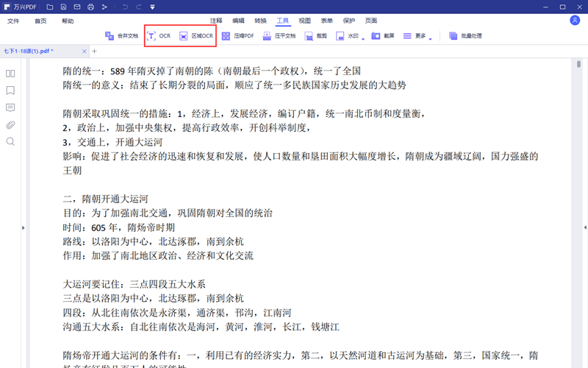Open the 文件 file menu
588x368 pixels.
(13, 21)
